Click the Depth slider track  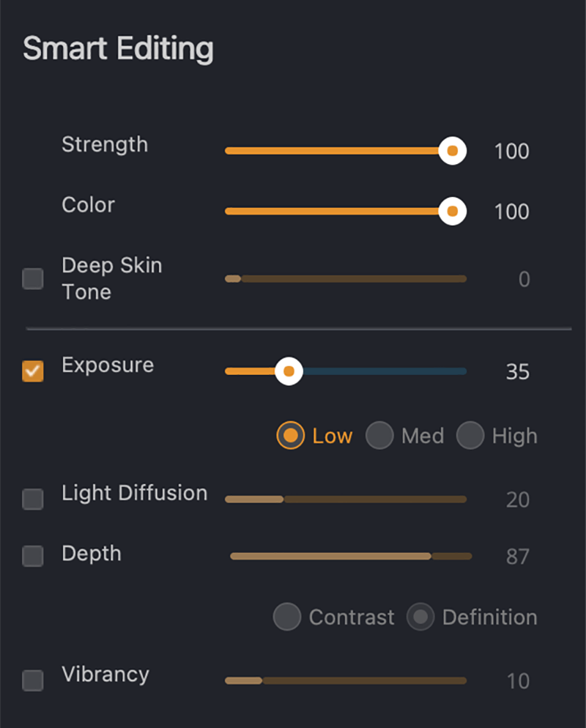pyautogui.click(x=351, y=556)
